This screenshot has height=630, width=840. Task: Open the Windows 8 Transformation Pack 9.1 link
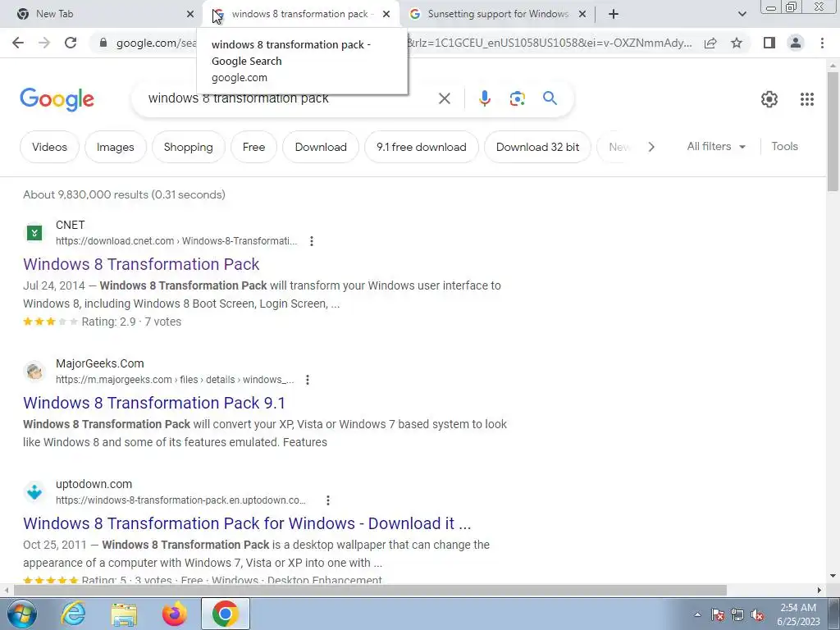click(x=153, y=403)
